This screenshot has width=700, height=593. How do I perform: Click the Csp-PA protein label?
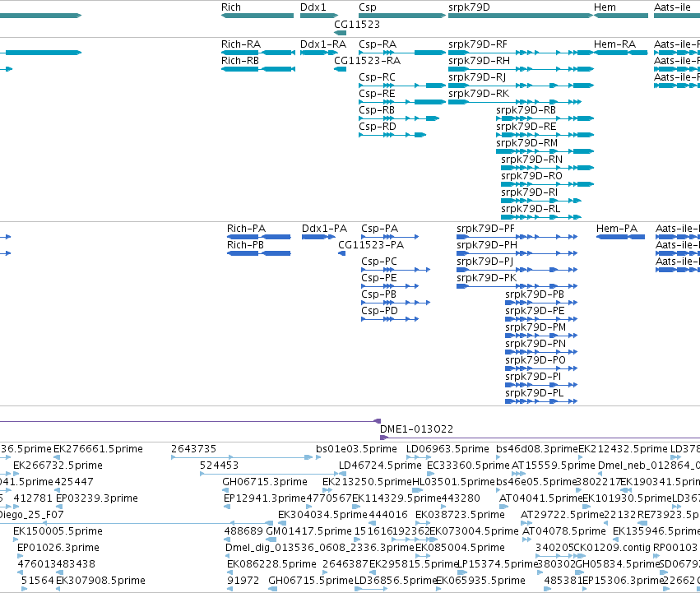(379, 229)
